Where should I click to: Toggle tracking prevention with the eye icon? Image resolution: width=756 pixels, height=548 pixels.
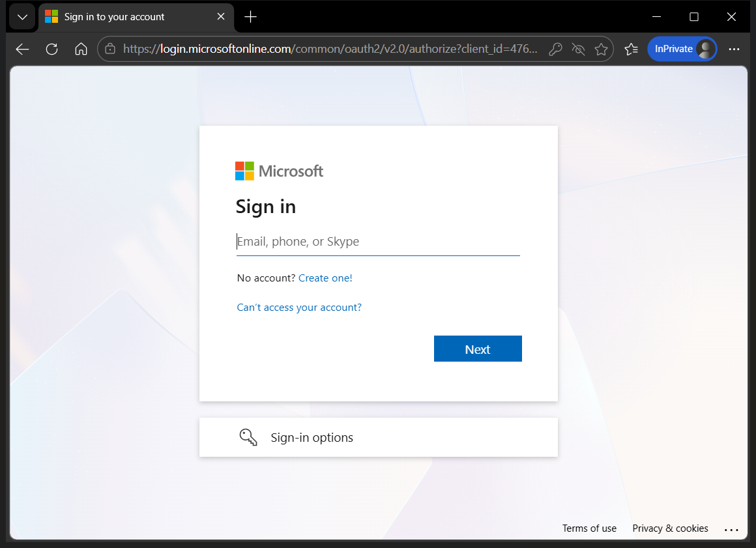[578, 48]
